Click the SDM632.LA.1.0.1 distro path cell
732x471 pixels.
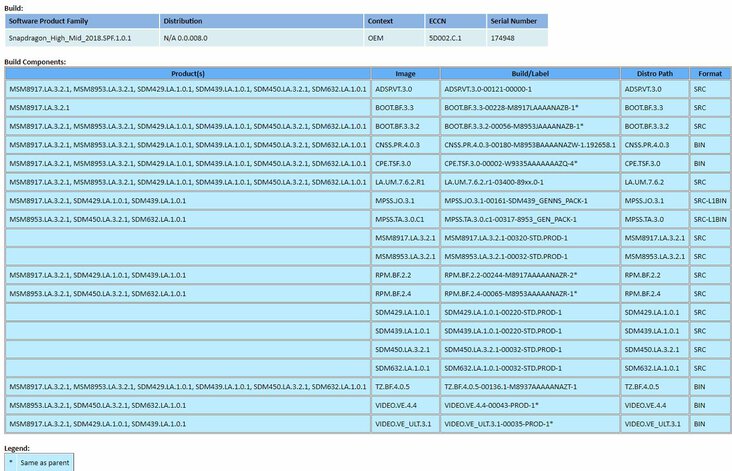click(x=655, y=368)
